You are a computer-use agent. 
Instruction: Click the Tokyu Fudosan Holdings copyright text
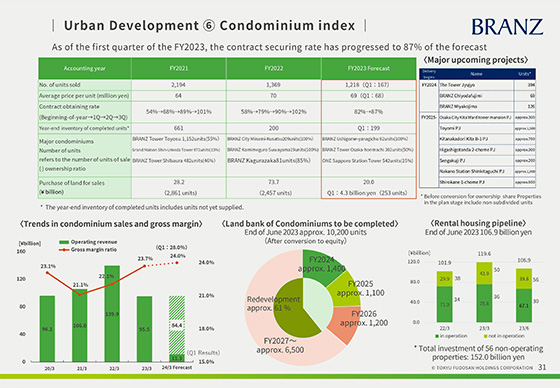coord(482,368)
